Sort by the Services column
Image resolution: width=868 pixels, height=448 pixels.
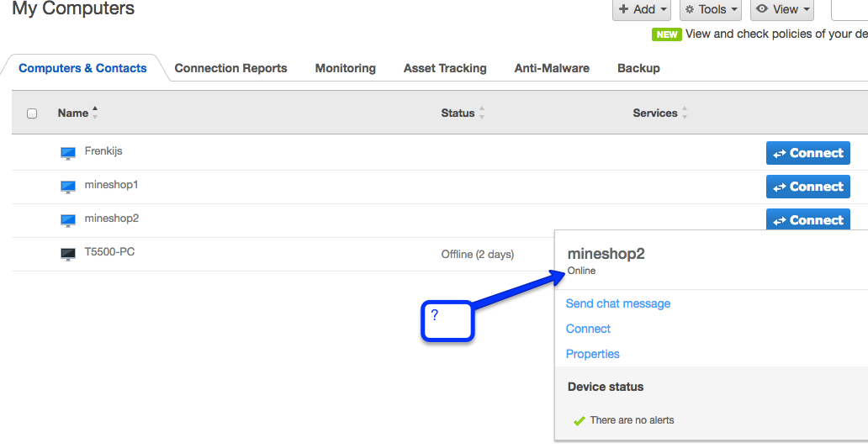685,113
